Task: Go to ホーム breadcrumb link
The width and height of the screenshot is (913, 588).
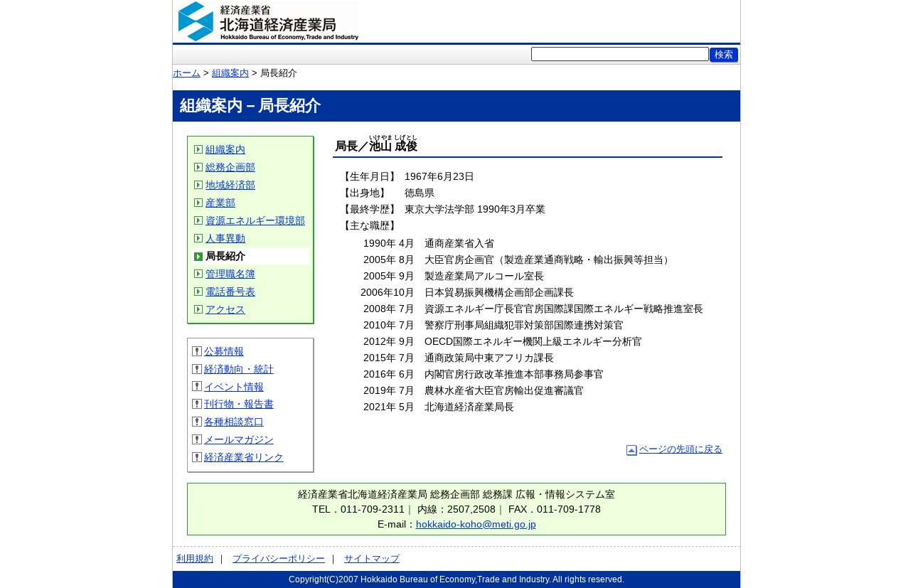Action: [x=186, y=73]
